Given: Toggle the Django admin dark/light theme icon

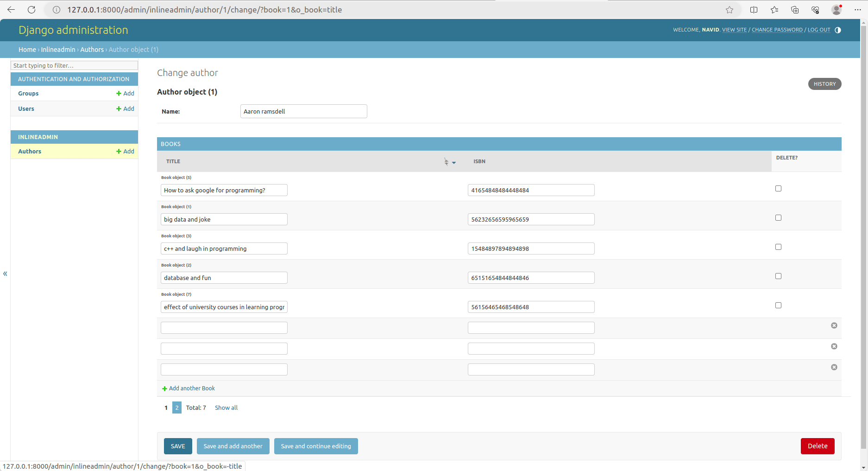Looking at the screenshot, I should click(x=838, y=30).
